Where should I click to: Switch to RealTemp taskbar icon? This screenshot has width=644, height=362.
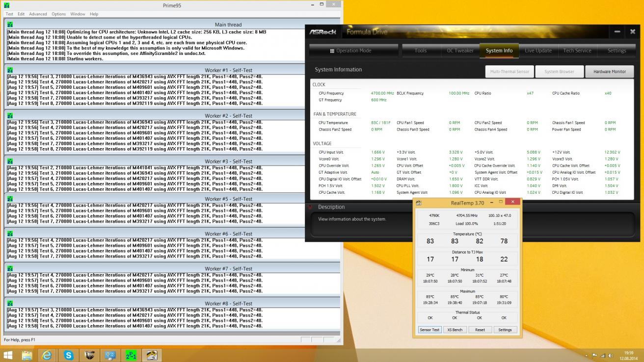152,355
